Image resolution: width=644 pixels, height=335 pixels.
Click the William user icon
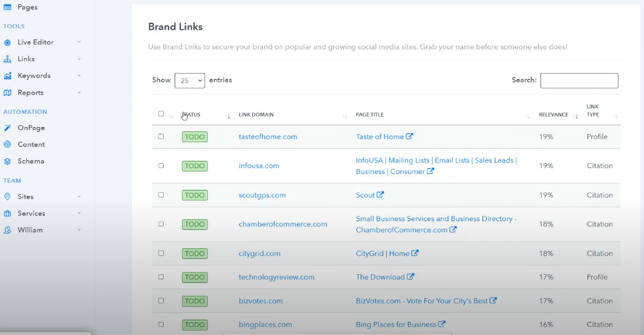[7, 230]
